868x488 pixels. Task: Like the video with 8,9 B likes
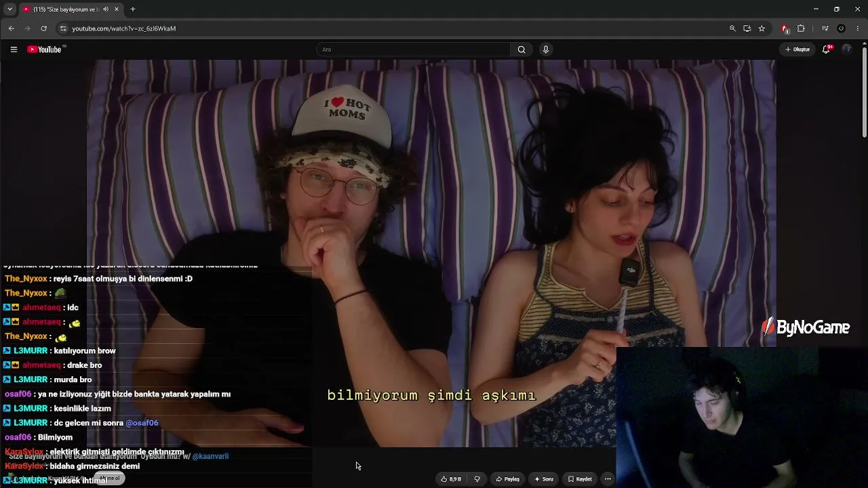(x=451, y=479)
